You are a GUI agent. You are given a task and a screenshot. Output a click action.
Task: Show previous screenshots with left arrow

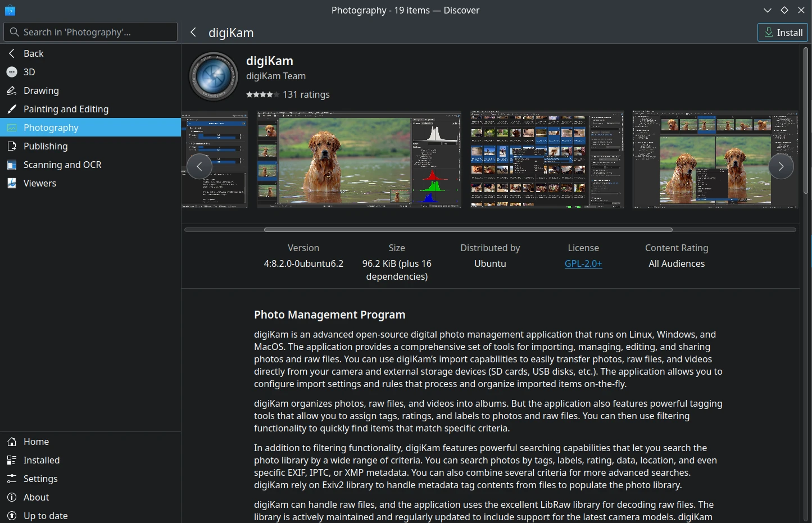pyautogui.click(x=199, y=166)
